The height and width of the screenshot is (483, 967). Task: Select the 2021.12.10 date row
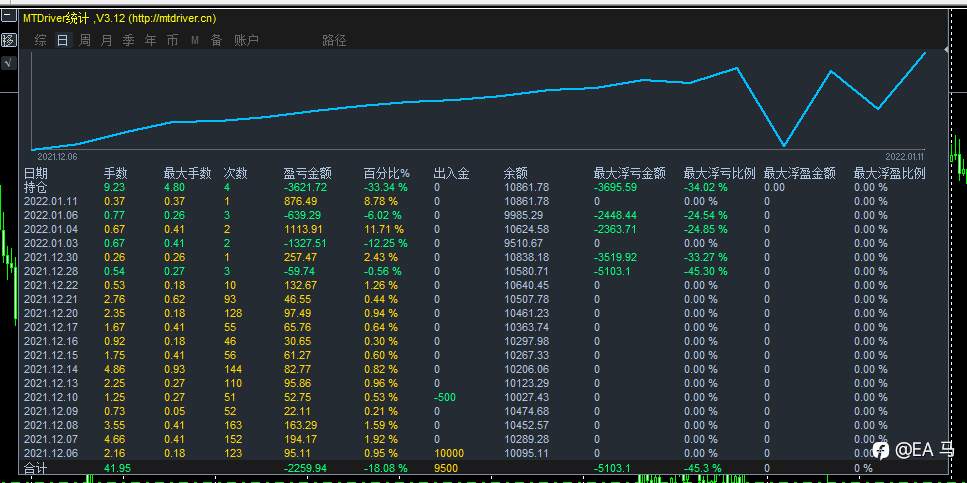(x=49, y=397)
